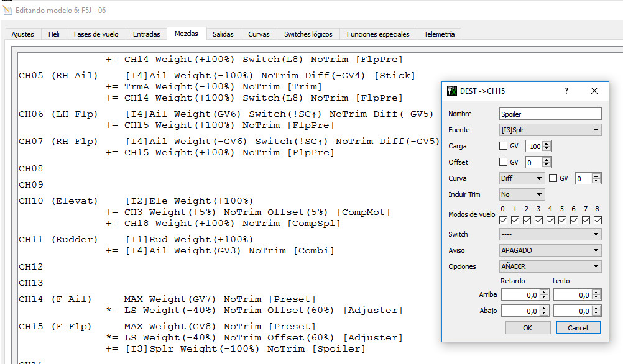Expand the Incluir Trim dropdown
The height and width of the screenshot is (364, 623).
click(522, 194)
